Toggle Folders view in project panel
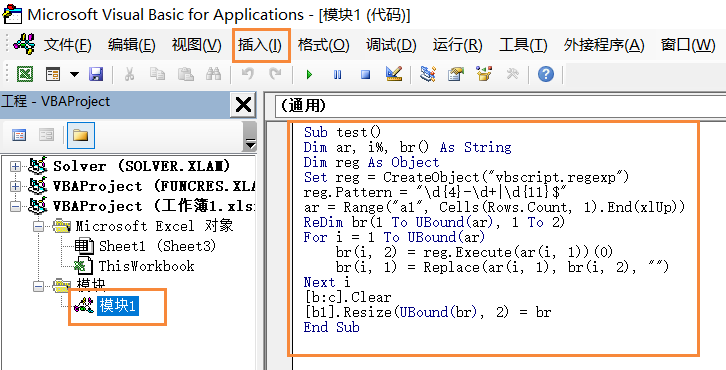This screenshot has height=370, width=726. click(81, 135)
